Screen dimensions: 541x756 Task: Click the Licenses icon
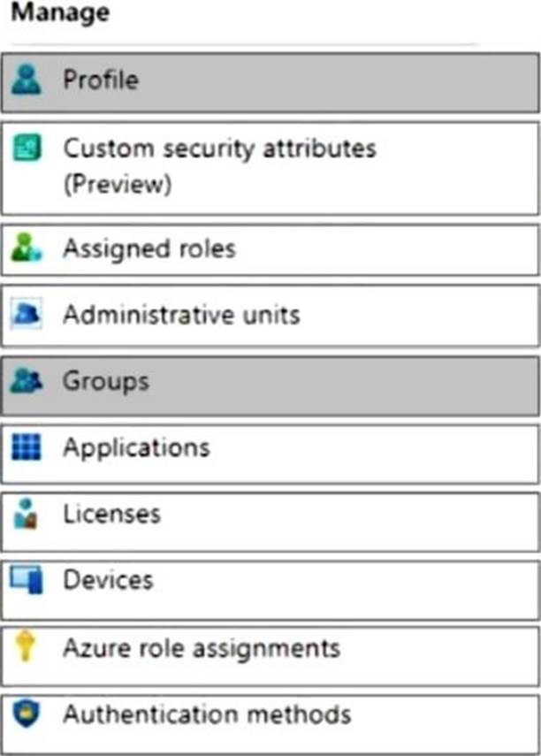tap(25, 515)
